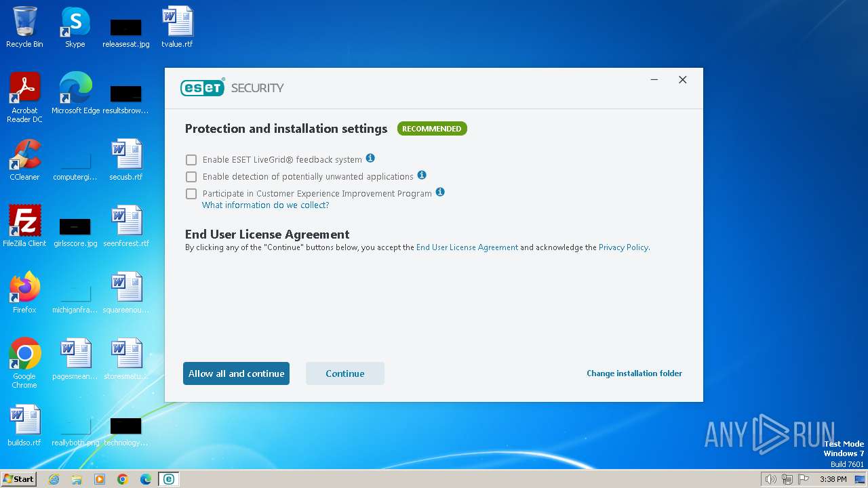The width and height of the screenshot is (868, 488).
Task: Select the seenforest.rtf document icon
Action: point(126,226)
